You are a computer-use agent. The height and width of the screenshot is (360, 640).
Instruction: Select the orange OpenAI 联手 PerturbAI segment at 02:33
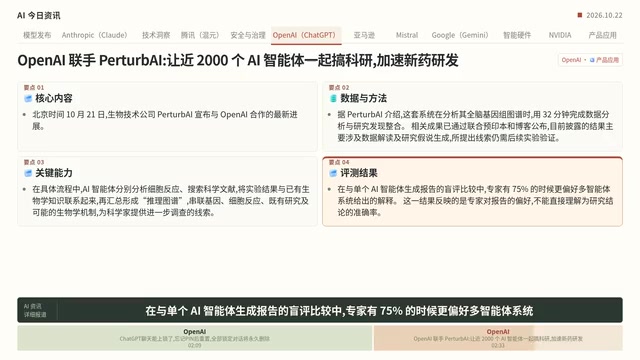498,338
